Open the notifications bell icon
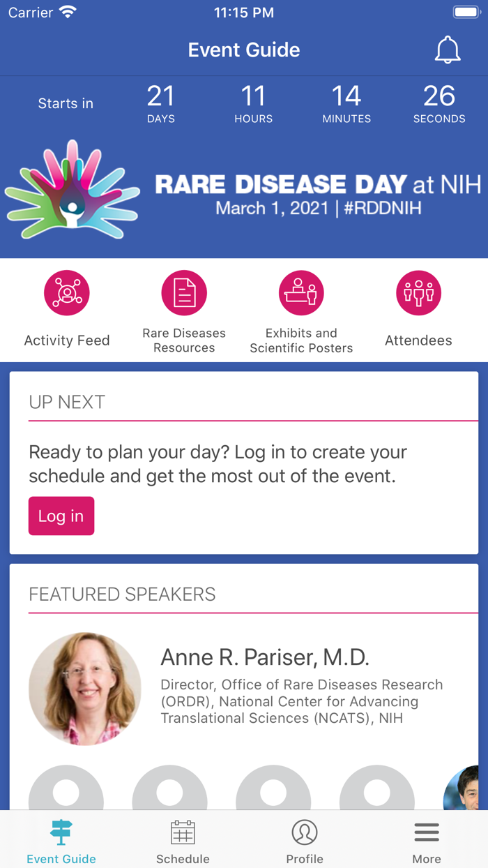Image resolution: width=488 pixels, height=868 pixels. pyautogui.click(x=448, y=50)
